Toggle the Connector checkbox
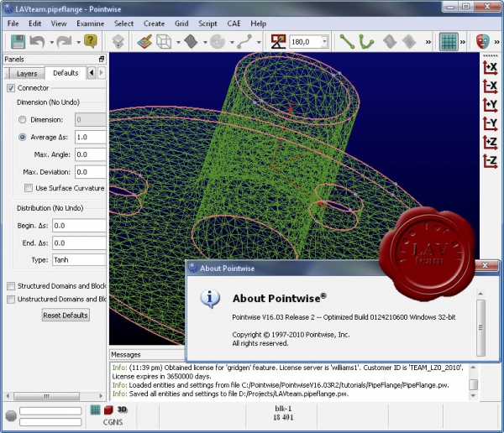504x433 pixels. 11,88
